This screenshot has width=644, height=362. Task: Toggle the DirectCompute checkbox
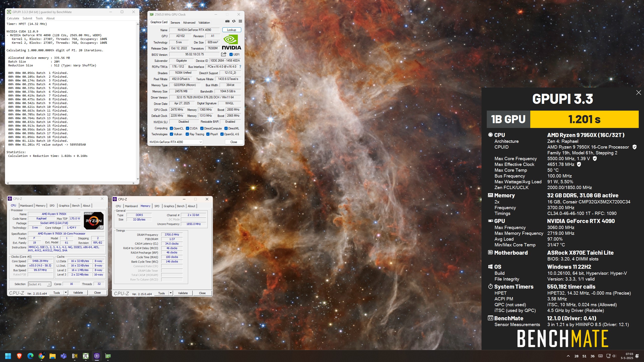pos(202,128)
